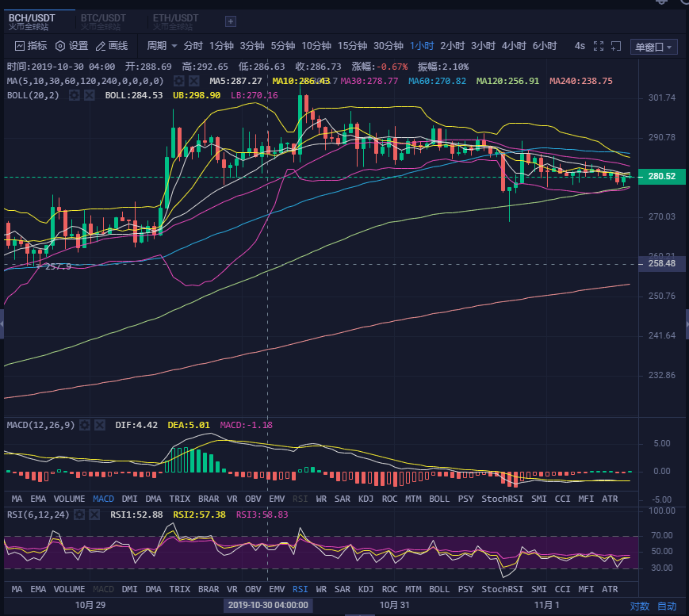Open RSI settings gear icon

pos(79,515)
